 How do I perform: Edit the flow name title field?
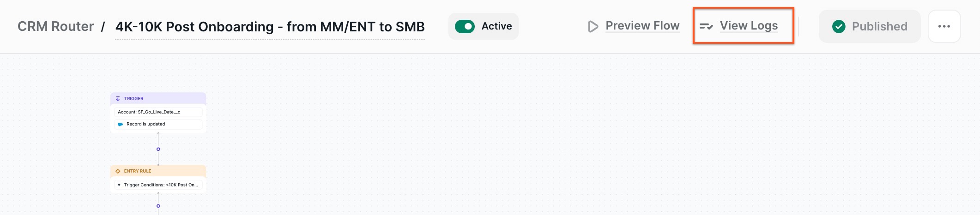(270, 27)
